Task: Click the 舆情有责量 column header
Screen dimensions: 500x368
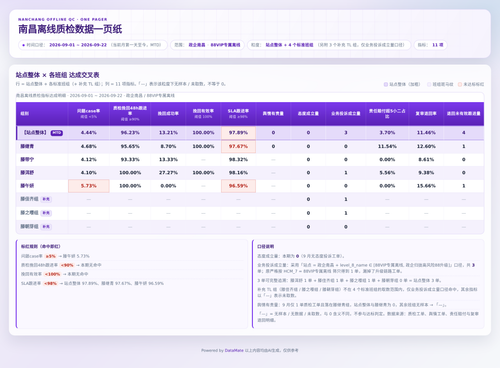Action: (273, 113)
